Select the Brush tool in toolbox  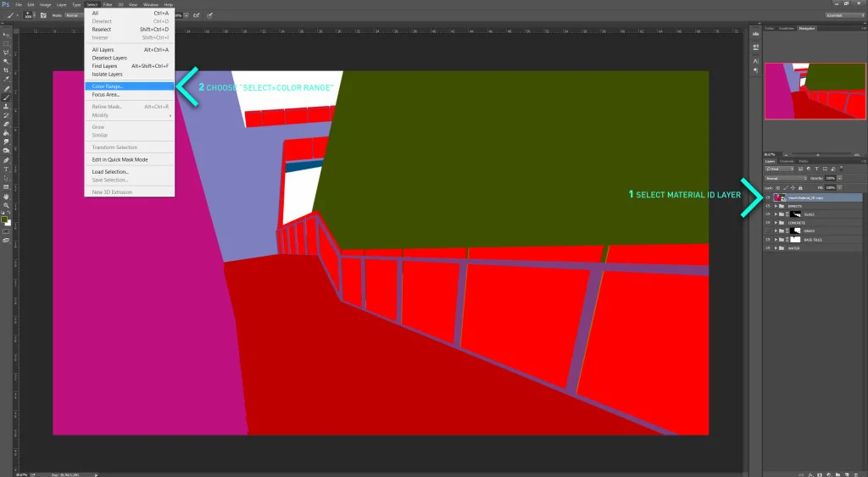pyautogui.click(x=7, y=97)
